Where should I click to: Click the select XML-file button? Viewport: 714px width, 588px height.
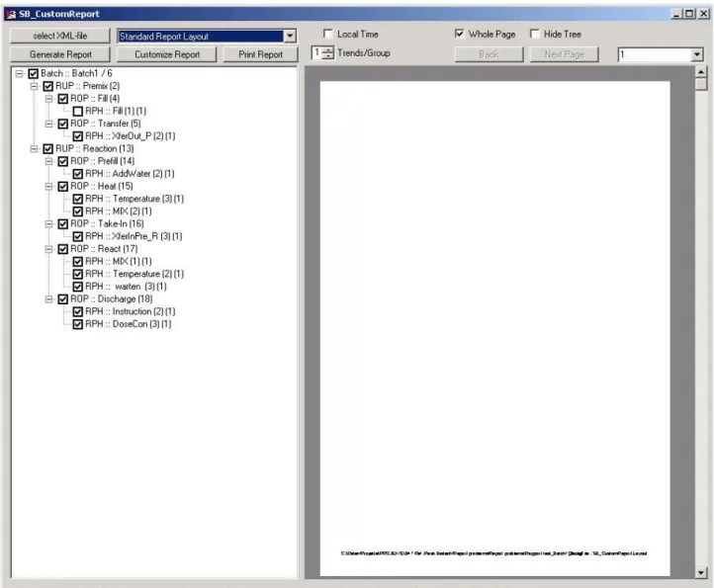pyautogui.click(x=60, y=36)
